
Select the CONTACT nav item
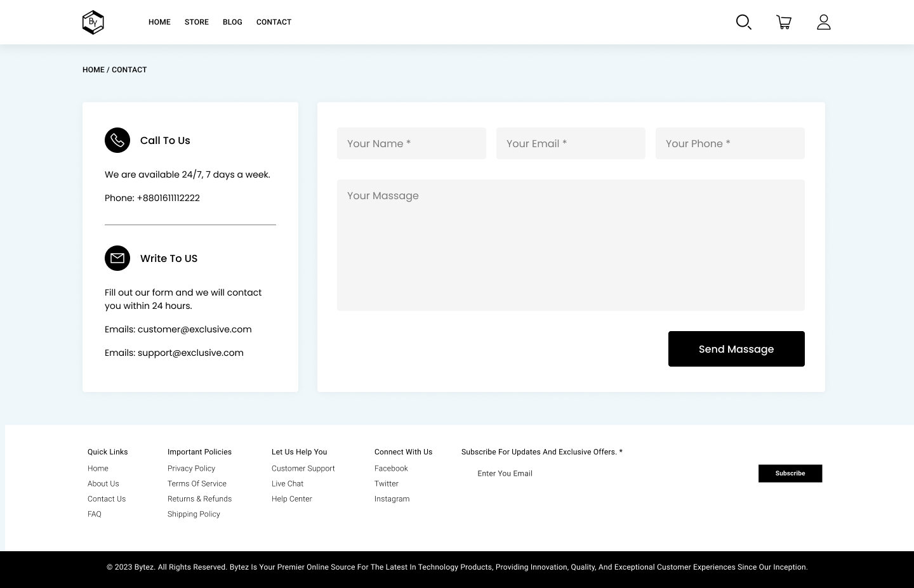274,22
